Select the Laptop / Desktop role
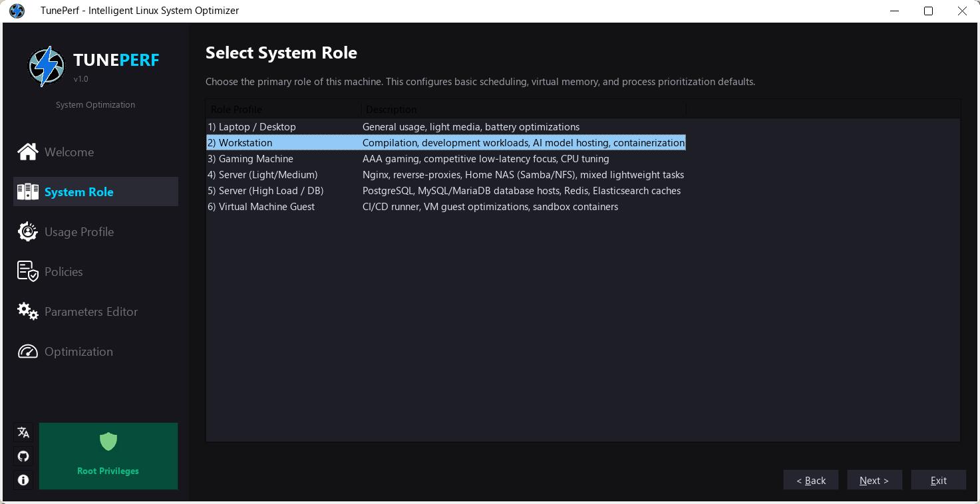Viewport: 980px width, 504px height. [251, 127]
